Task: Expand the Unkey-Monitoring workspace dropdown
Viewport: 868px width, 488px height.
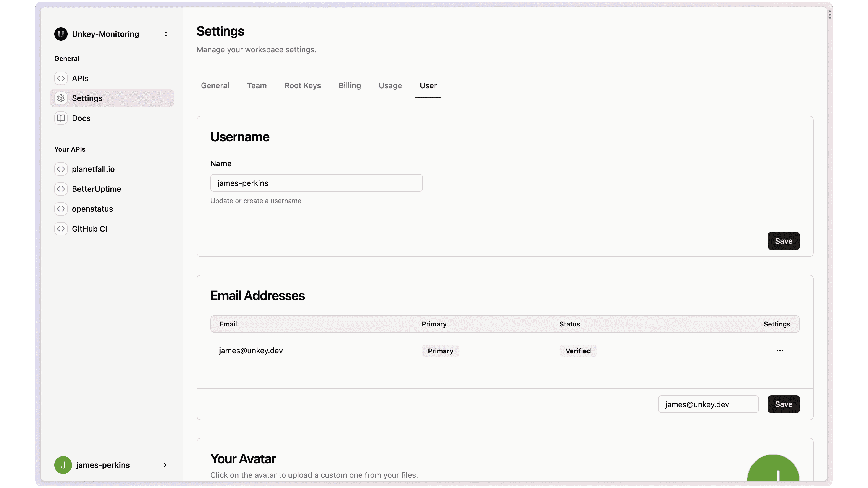Action: [166, 34]
